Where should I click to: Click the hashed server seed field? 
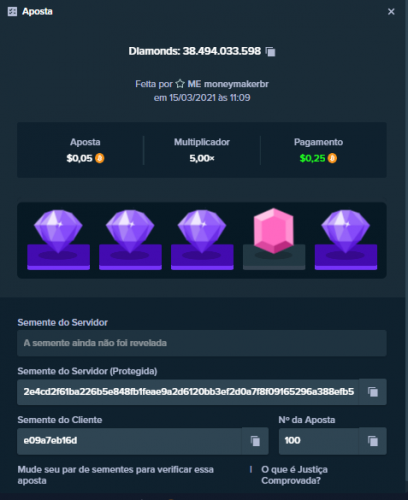(188, 392)
